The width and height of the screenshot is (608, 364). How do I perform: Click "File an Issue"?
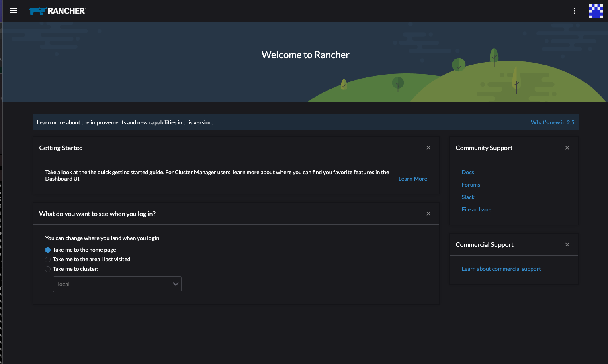pos(476,209)
